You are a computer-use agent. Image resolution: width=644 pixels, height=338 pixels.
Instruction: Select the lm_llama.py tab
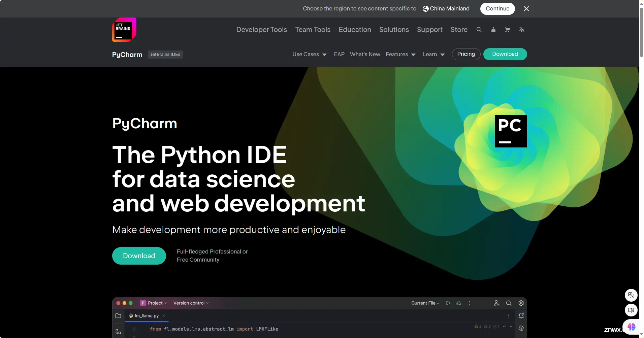pyautogui.click(x=147, y=316)
